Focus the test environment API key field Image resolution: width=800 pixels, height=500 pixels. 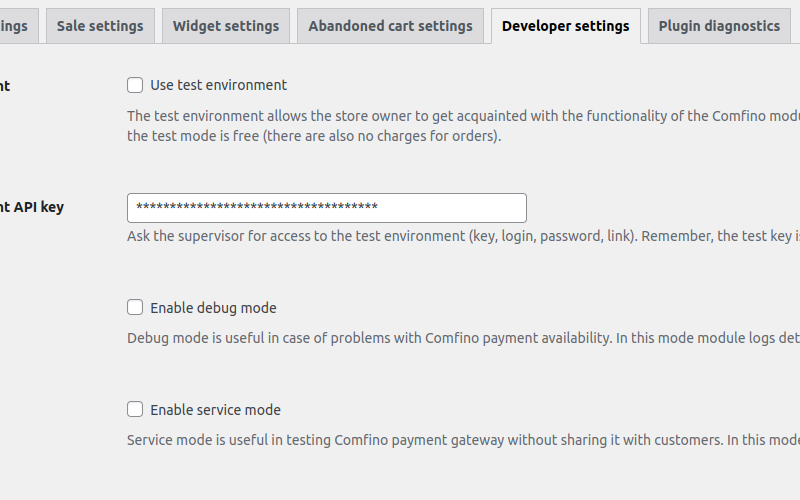(x=327, y=208)
